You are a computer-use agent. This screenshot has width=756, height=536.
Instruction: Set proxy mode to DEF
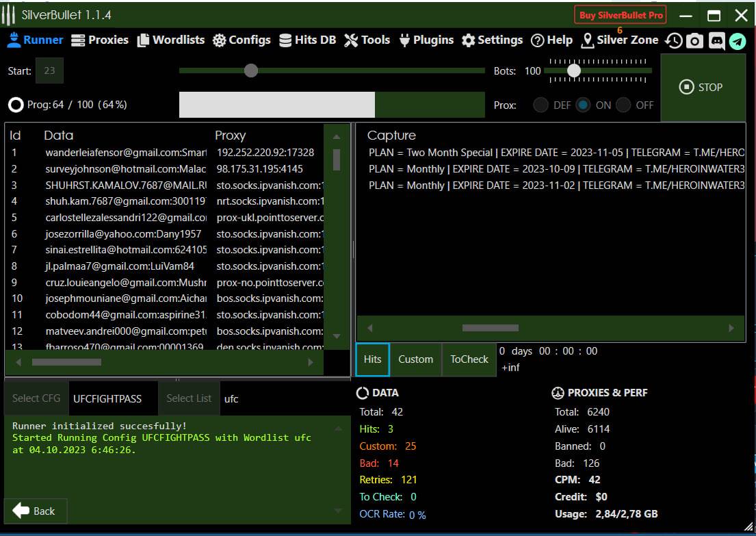coord(540,105)
